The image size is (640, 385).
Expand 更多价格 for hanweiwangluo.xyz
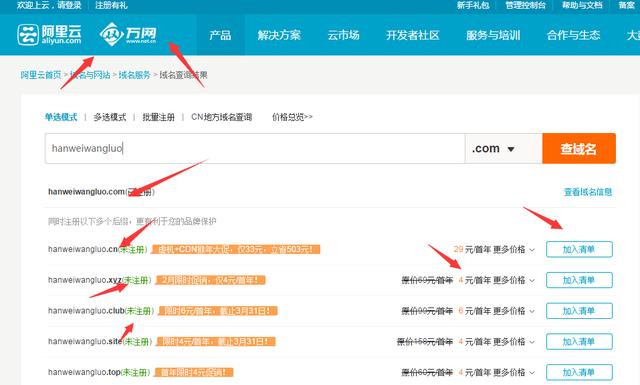point(514,280)
